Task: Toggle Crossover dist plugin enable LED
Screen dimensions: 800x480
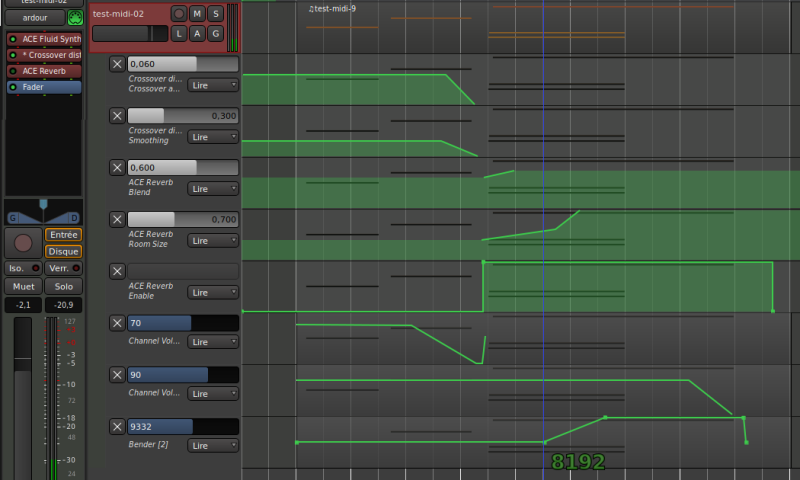Action: coord(13,55)
